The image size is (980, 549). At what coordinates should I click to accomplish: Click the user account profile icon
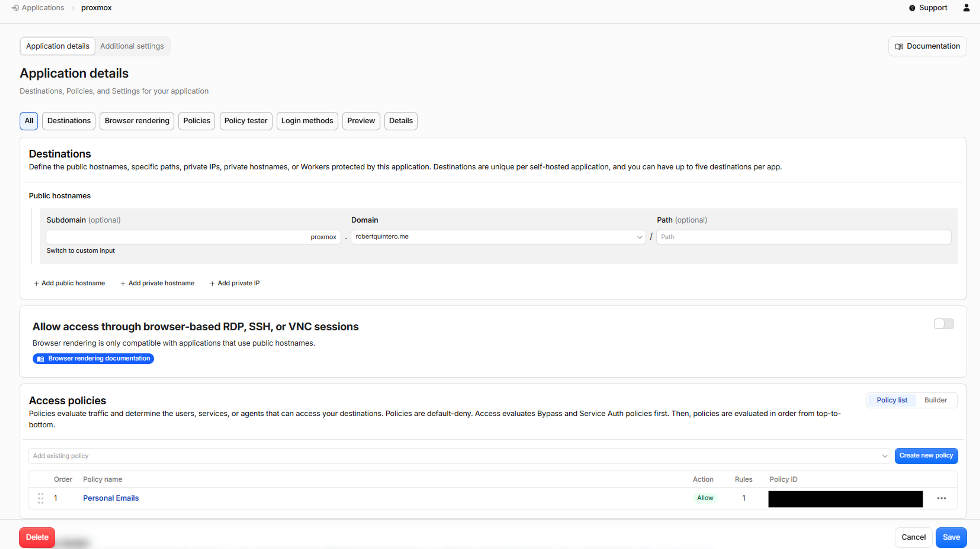(966, 8)
